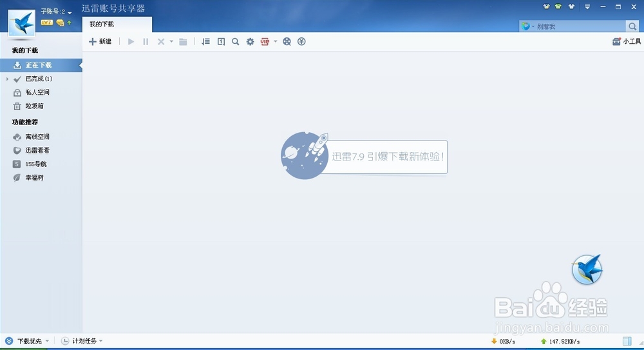The width and height of the screenshot is (644, 350).
Task: Click the upload speed 147.52KB/s indicator
Action: (560, 342)
